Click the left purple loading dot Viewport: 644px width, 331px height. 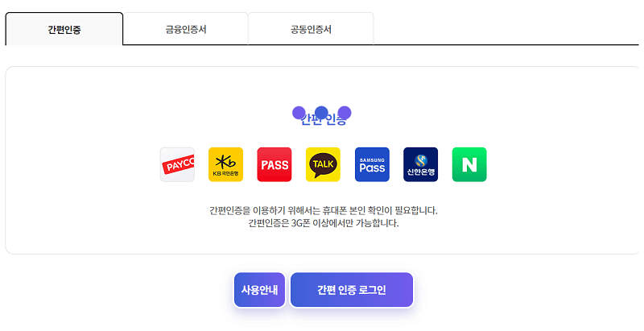(x=299, y=113)
